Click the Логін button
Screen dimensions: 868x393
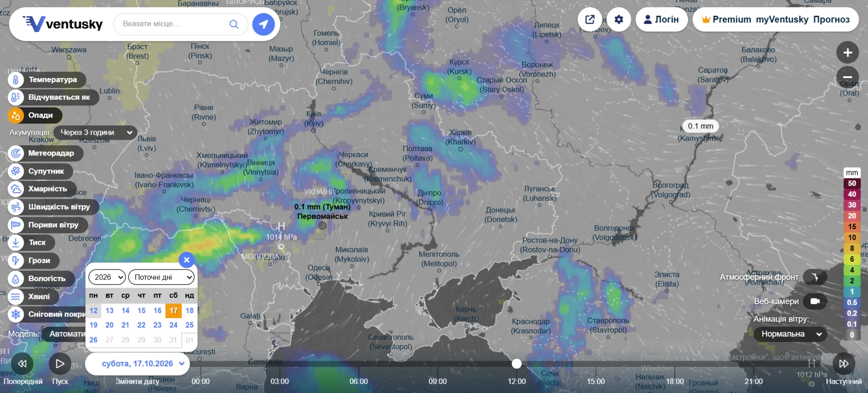point(662,20)
